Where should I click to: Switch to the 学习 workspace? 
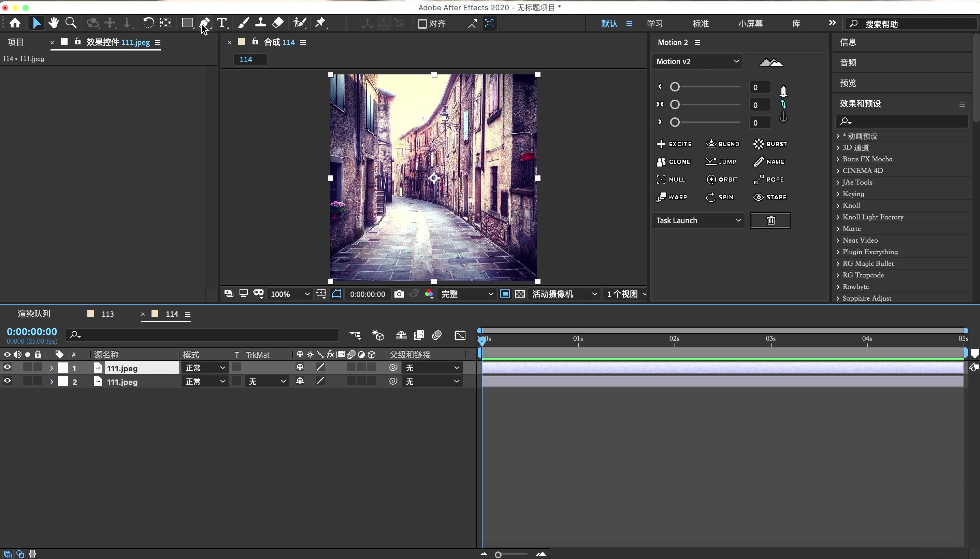click(x=655, y=24)
